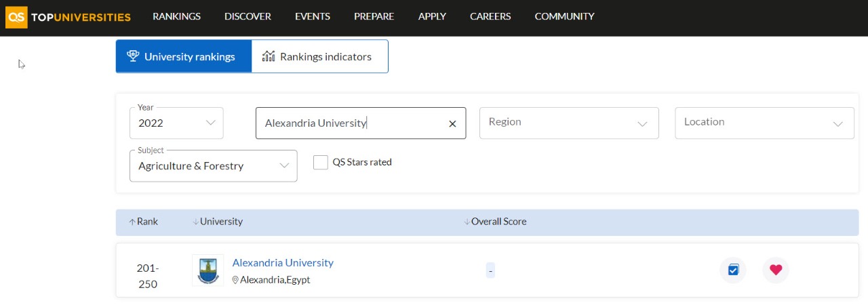Image resolution: width=868 pixels, height=305 pixels.
Task: Open the DISCOVER menu
Action: click(x=248, y=16)
